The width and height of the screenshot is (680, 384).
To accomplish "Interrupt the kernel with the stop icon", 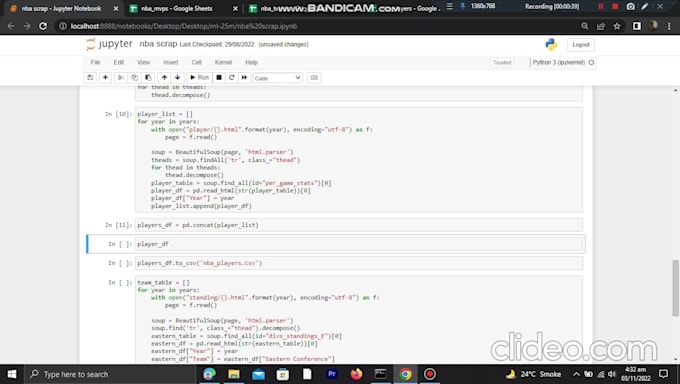I will 219,78.
